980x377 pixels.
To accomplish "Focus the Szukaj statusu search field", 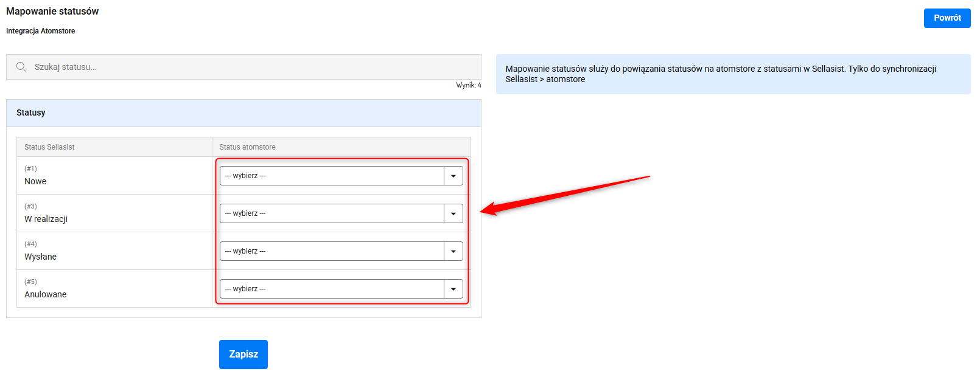I will coord(243,67).
